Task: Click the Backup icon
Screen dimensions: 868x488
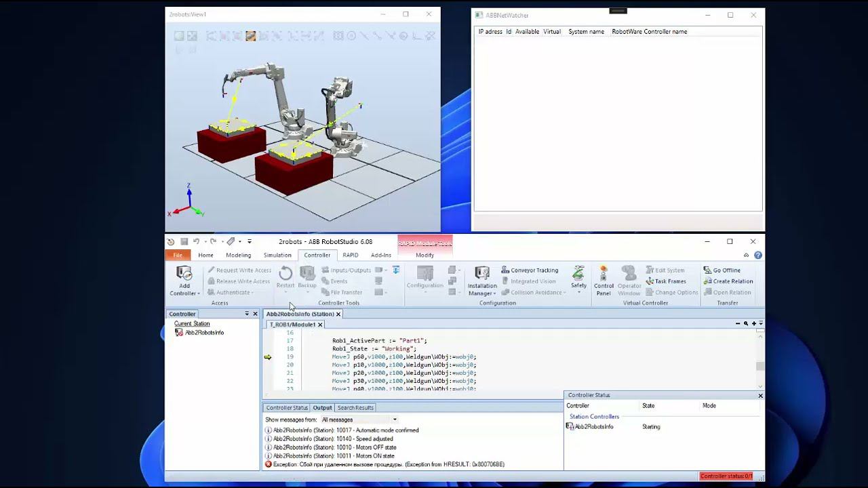Action: tap(307, 273)
